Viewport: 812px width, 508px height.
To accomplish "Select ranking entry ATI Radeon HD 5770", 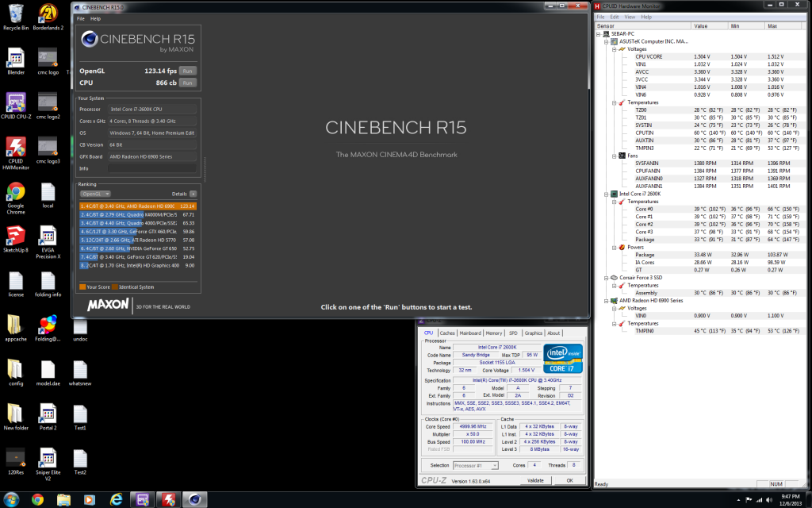I will [138, 240].
